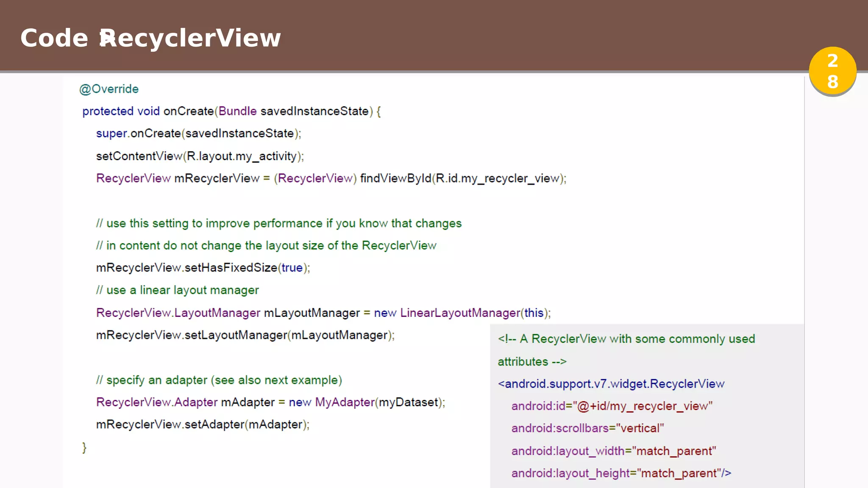Click the android:scrollbars="vertical" attribute
This screenshot has height=488, width=868.
[x=587, y=428]
